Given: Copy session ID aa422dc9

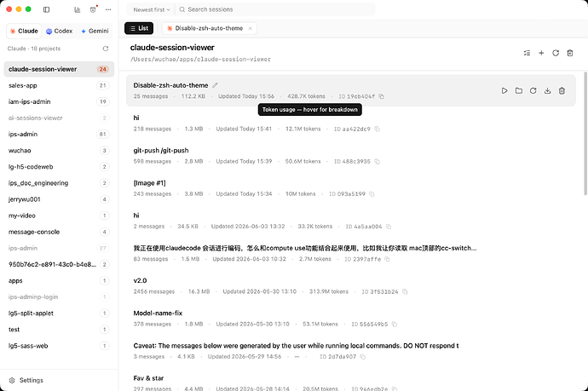Looking at the screenshot, I should 377,129.
